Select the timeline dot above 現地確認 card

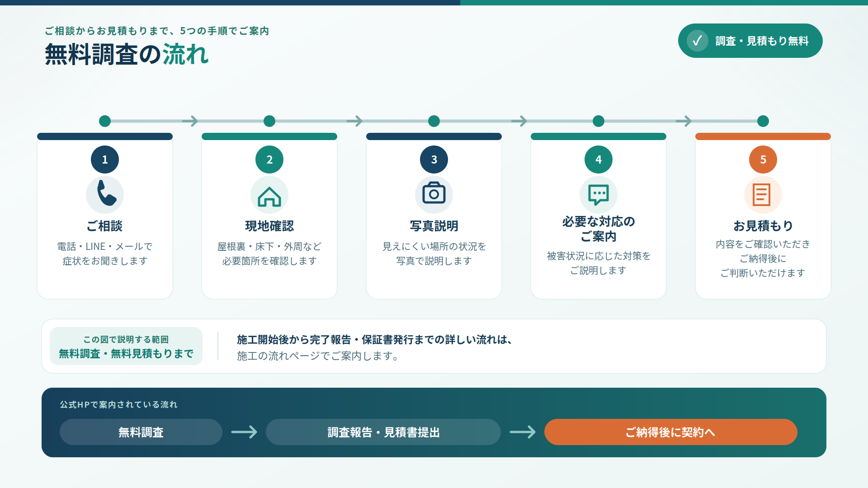[269, 121]
